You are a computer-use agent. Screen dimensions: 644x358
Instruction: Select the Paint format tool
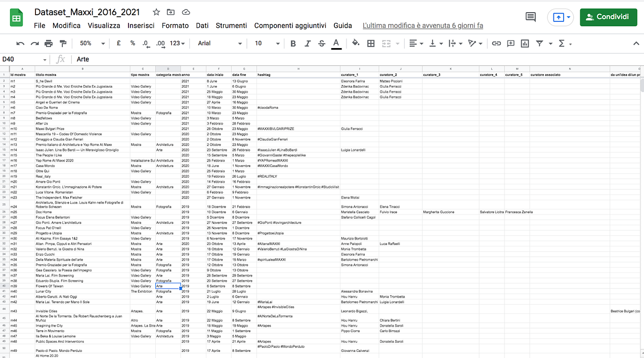(63, 43)
